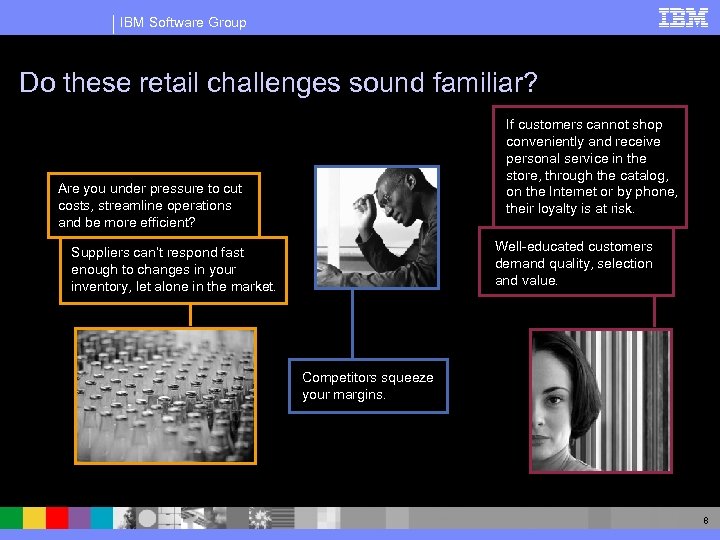Click the teal square in footer strip
This screenshot has height=540, width=720.
(102, 518)
